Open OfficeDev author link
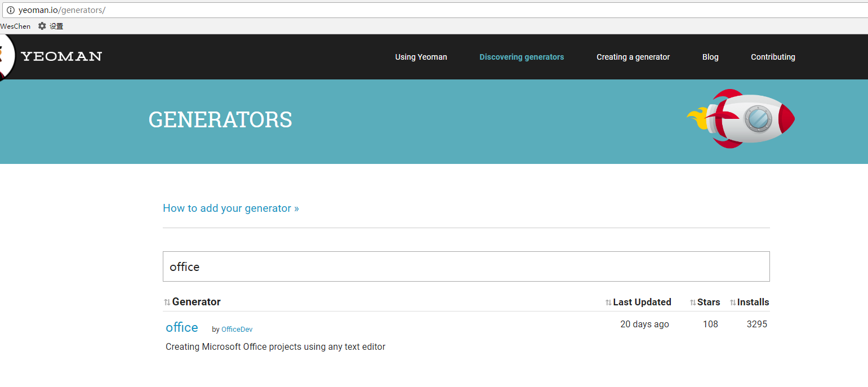The image size is (868, 387). [x=237, y=330]
